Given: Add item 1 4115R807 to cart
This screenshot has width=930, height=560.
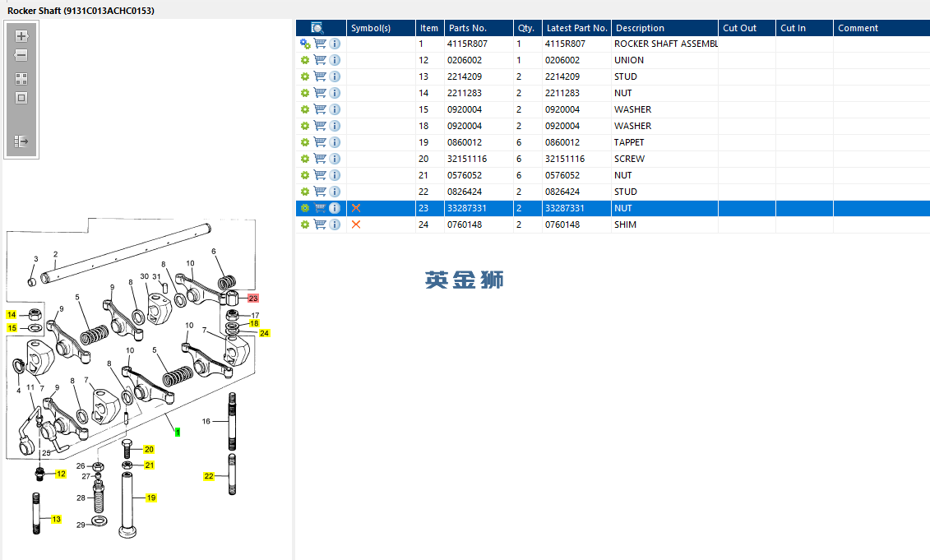Looking at the screenshot, I should coord(320,44).
